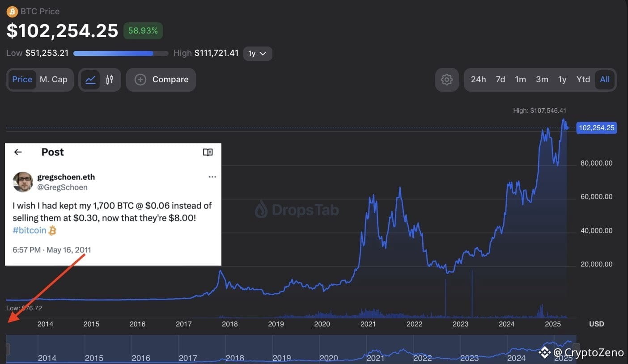
Task: Switch to line chart view
Action: tap(91, 80)
